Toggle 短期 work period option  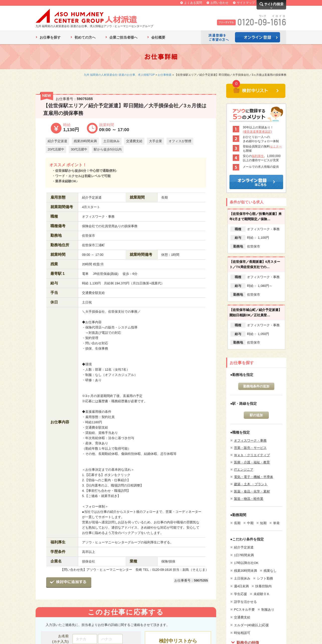(262, 523)
